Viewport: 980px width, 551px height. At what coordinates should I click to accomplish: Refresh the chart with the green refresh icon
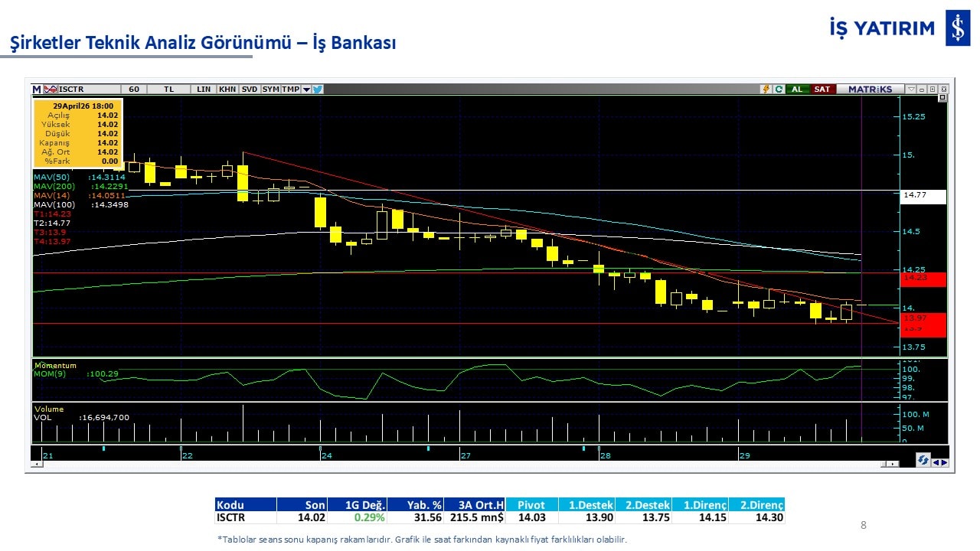[x=778, y=89]
